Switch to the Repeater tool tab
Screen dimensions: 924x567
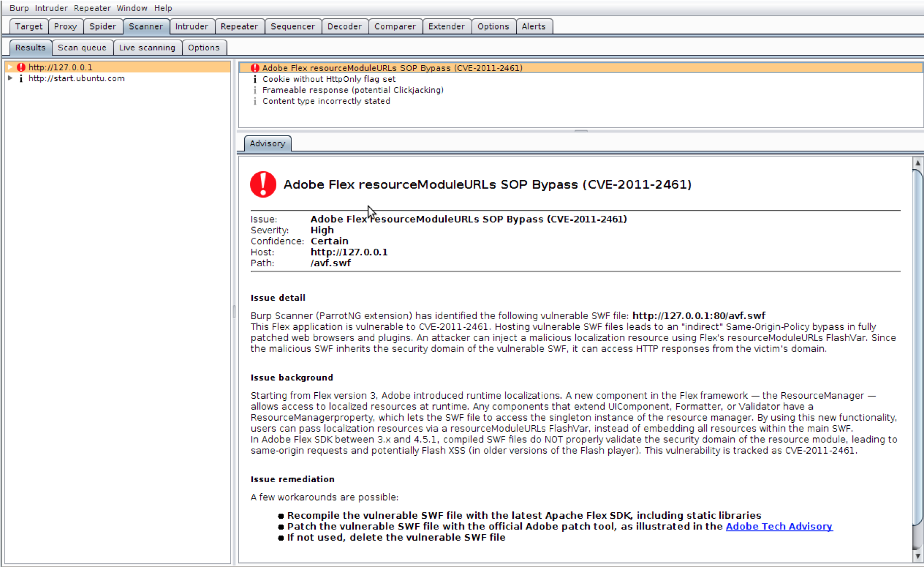pos(239,26)
